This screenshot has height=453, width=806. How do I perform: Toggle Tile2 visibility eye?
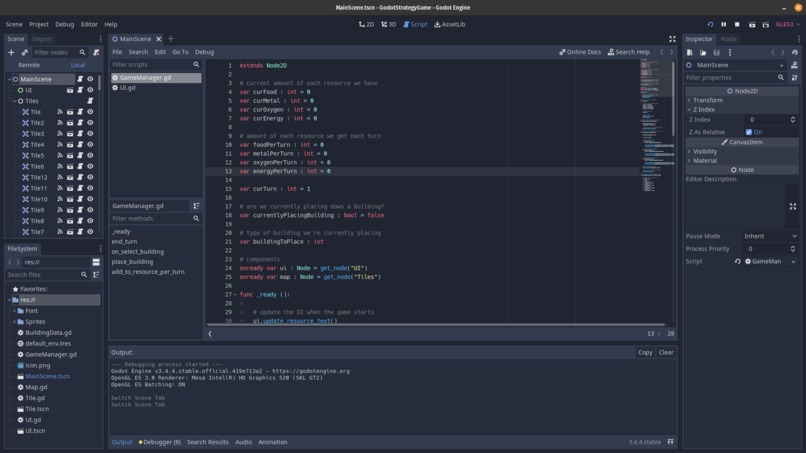(90, 123)
